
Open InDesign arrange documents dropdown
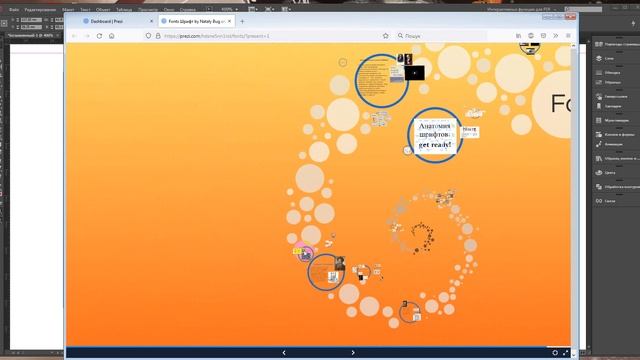286,9
